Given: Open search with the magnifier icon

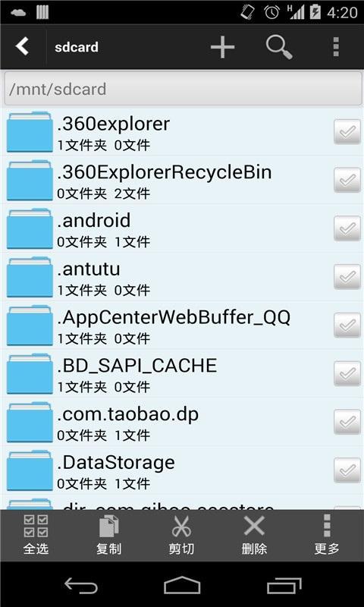Looking at the screenshot, I should coord(279,47).
